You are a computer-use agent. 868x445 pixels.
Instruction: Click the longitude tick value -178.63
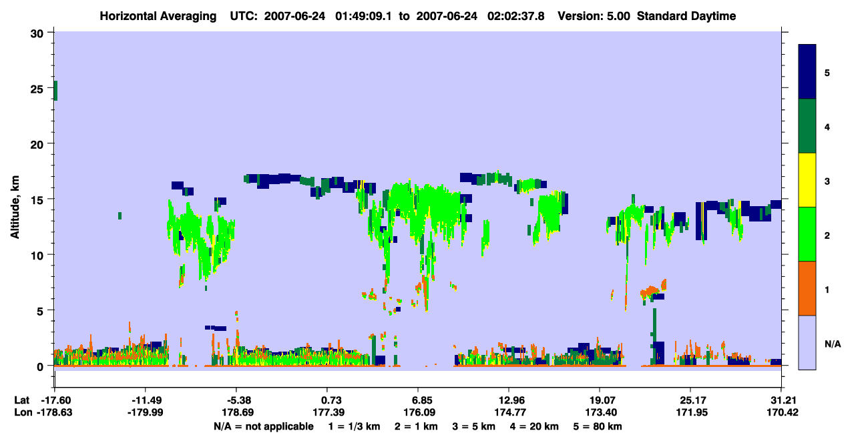[x=54, y=413]
